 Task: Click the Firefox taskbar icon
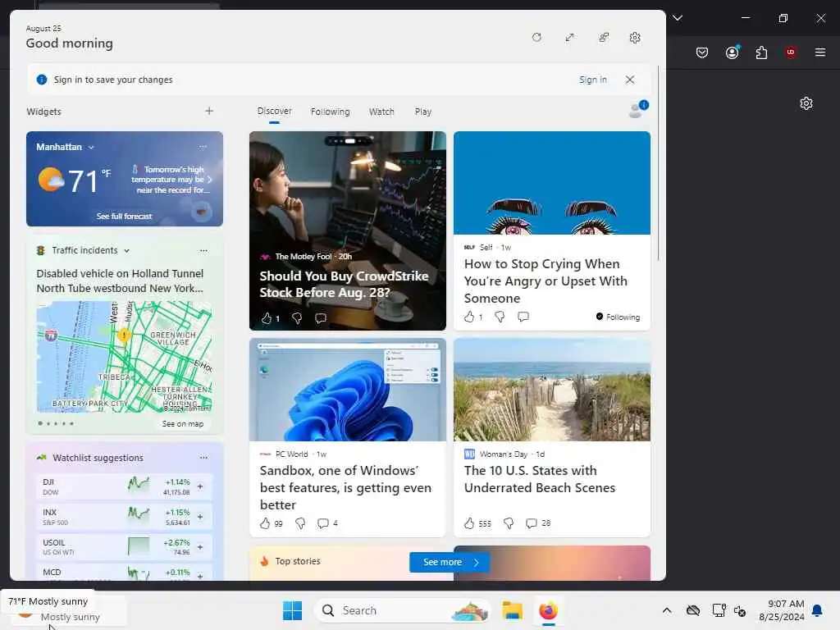pyautogui.click(x=548, y=610)
